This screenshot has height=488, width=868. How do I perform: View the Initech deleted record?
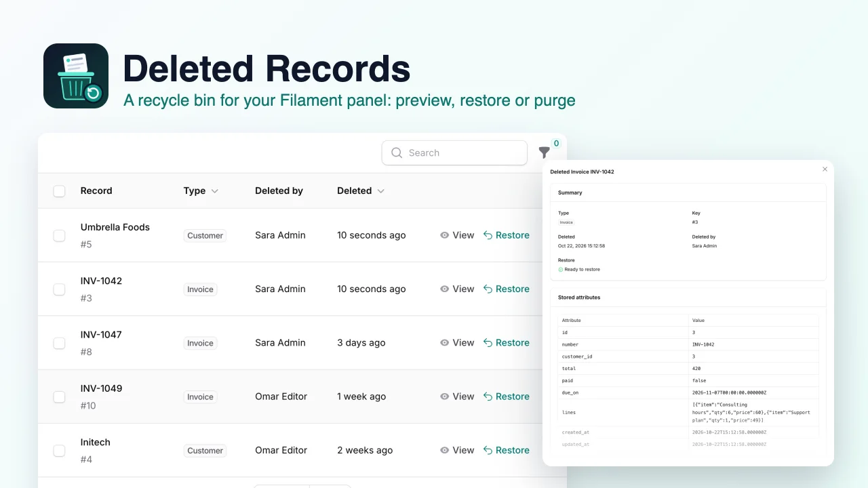(457, 450)
